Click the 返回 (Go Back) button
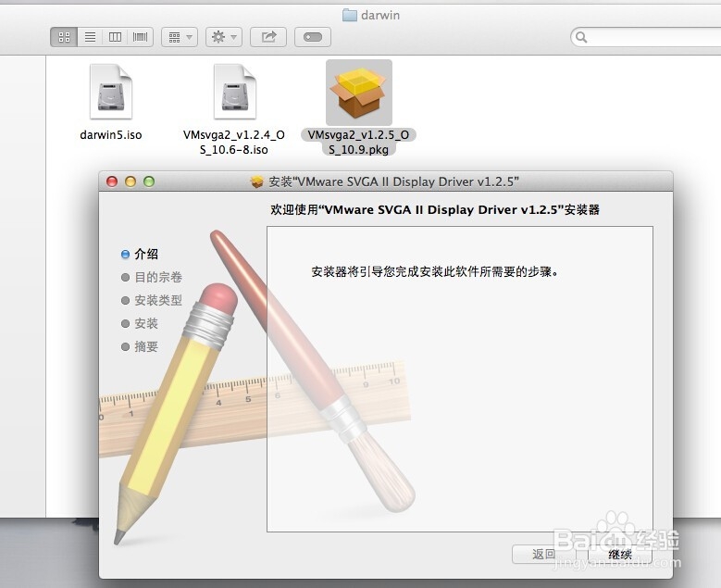The image size is (721, 588). (544, 554)
